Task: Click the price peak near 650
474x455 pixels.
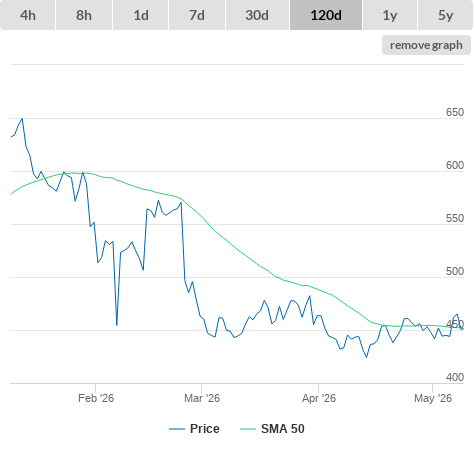Action: pyautogui.click(x=22, y=118)
